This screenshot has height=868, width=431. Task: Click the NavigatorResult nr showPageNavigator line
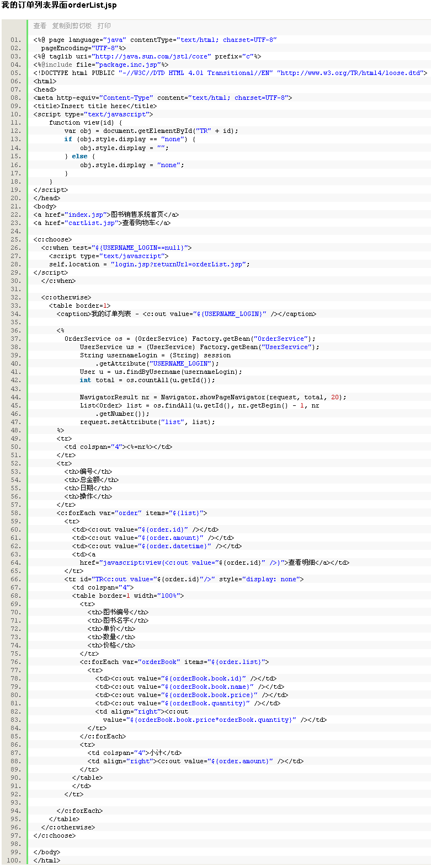pos(213,397)
